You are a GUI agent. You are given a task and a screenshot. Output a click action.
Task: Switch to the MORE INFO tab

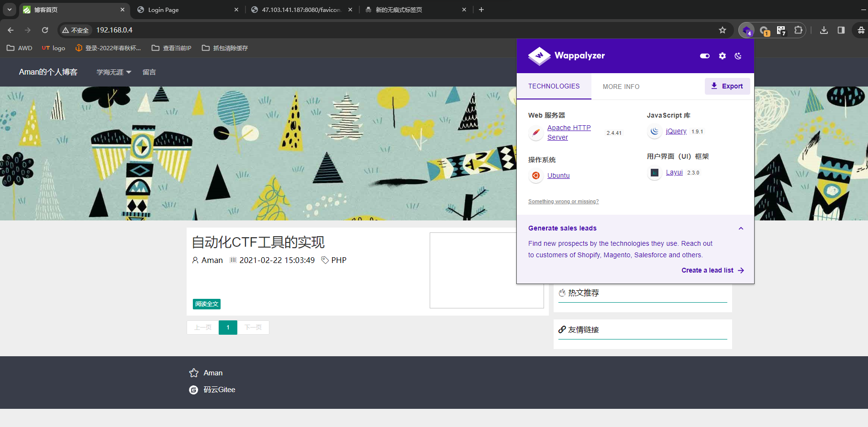point(621,87)
